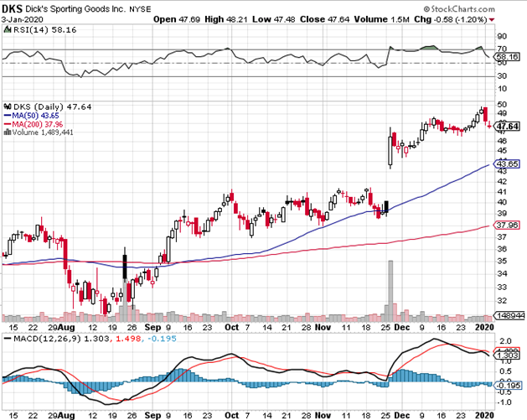
Task: Click the RSI(14) indicator legend icon
Action: (6, 29)
